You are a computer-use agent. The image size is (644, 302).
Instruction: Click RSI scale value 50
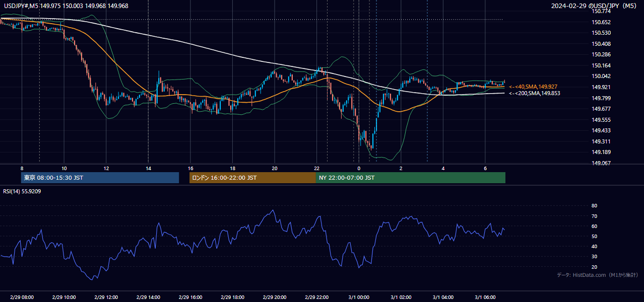(x=595, y=236)
